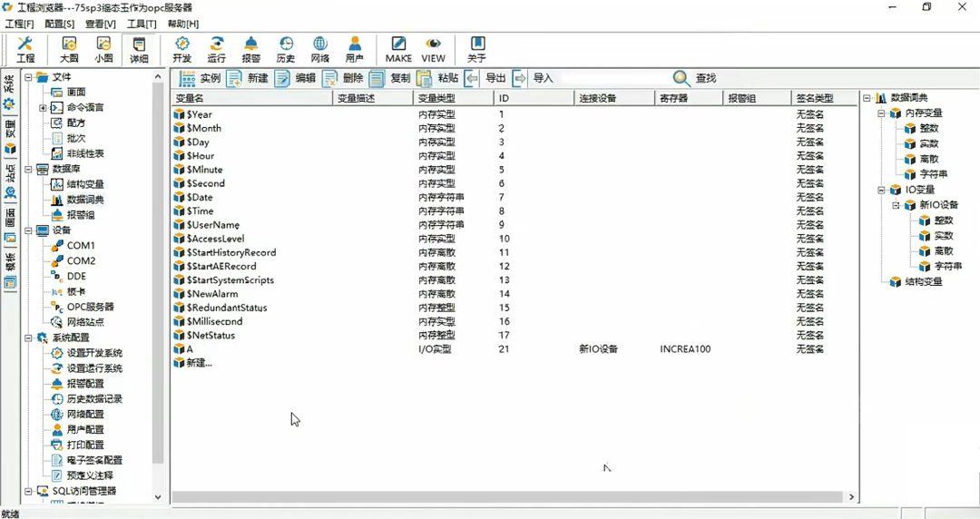Image resolution: width=980 pixels, height=519 pixels.
Task: Select 字符串 under 新IO设备 in right panel
Action: 948,267
